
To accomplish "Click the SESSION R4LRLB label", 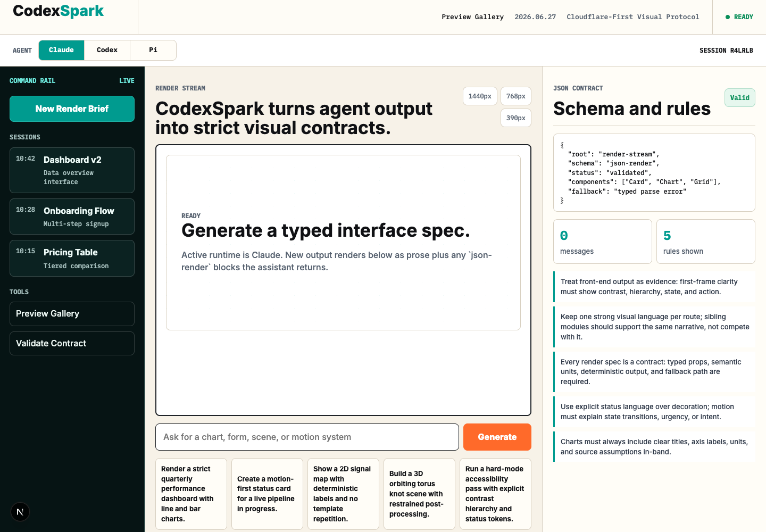I will point(726,51).
